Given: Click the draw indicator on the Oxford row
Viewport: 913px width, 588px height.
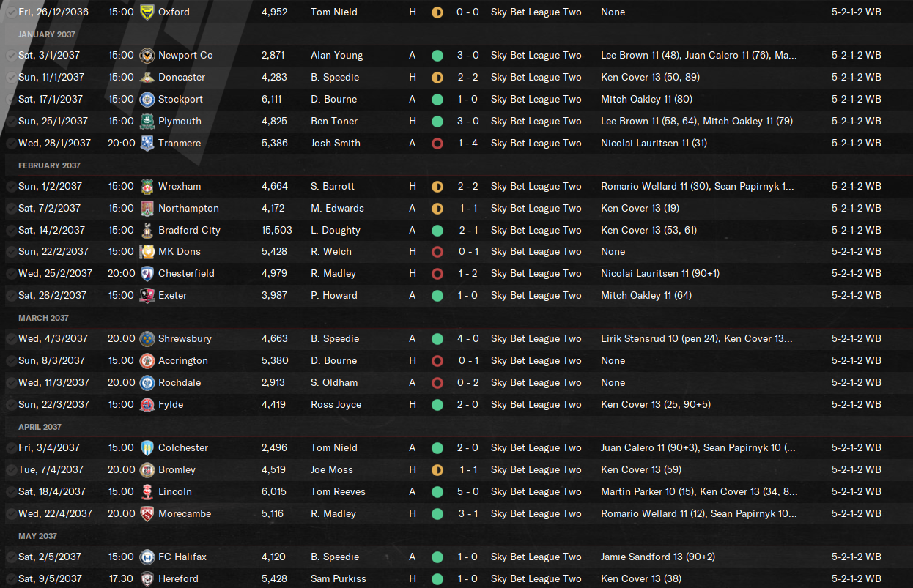Looking at the screenshot, I should [x=437, y=12].
